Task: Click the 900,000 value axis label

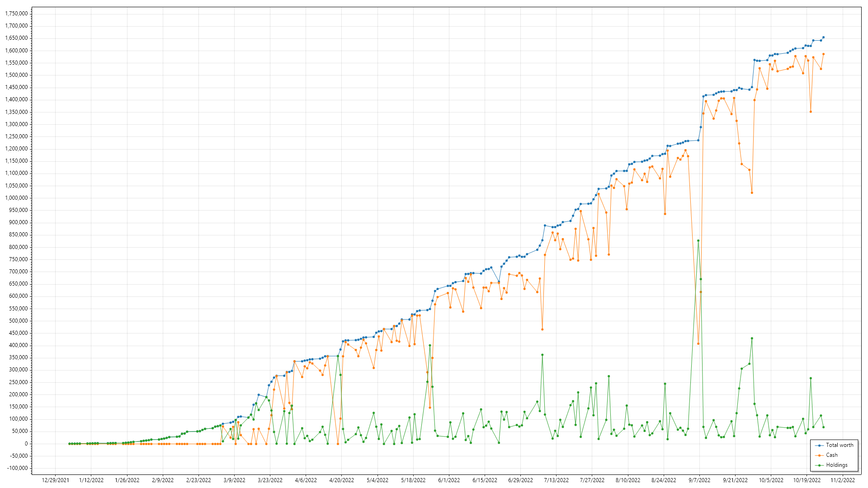Action: click(x=19, y=222)
